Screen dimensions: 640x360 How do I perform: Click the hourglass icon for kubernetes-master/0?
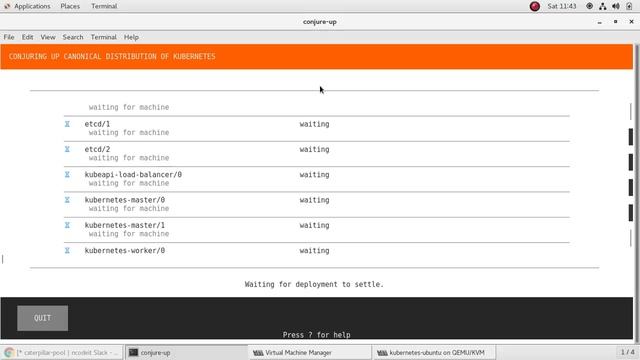tap(67, 200)
